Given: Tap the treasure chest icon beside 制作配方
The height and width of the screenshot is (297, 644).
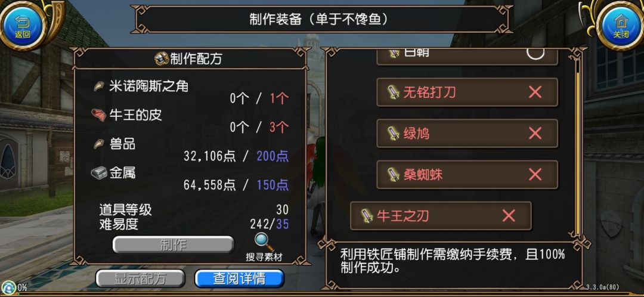Looking at the screenshot, I should [x=162, y=58].
